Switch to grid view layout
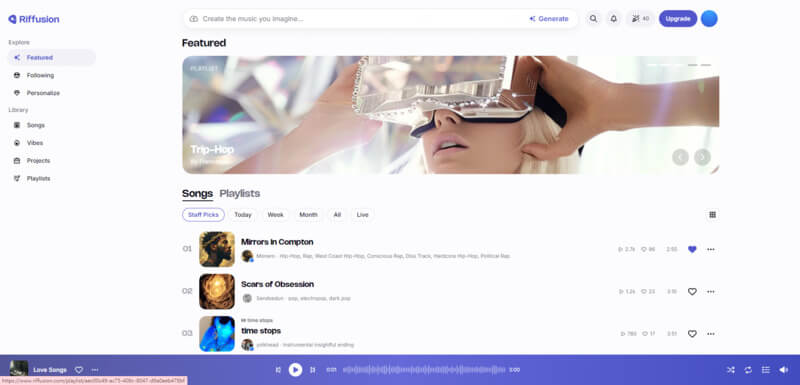800x385 pixels. click(712, 215)
